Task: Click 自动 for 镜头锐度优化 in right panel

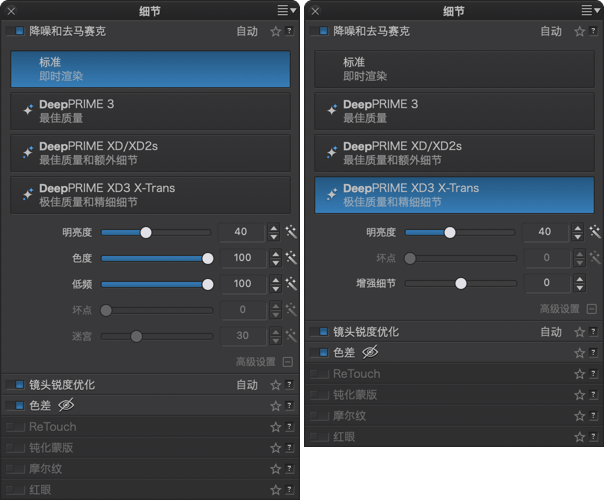Action: (551, 332)
